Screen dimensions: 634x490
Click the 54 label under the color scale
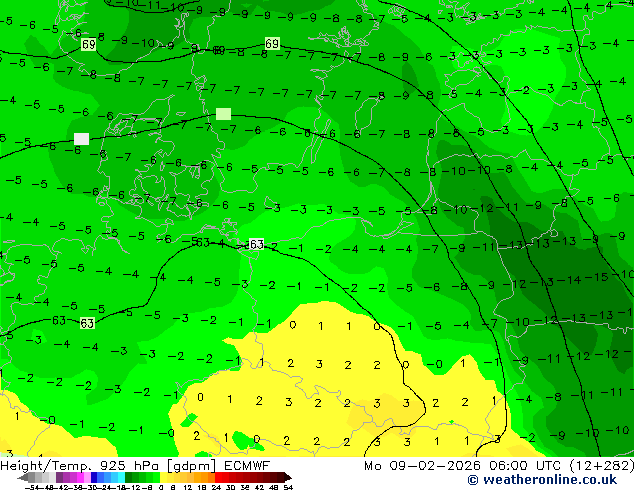pyautogui.click(x=288, y=487)
